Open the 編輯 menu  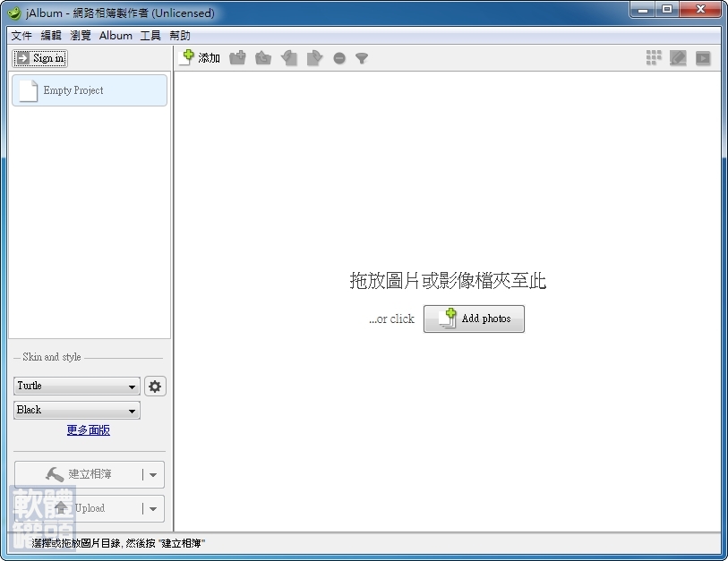pos(51,36)
